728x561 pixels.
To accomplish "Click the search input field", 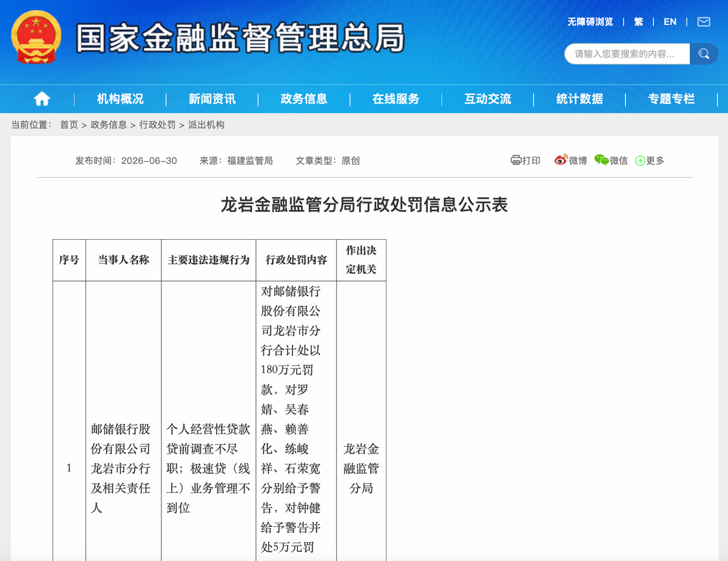I will tap(627, 54).
